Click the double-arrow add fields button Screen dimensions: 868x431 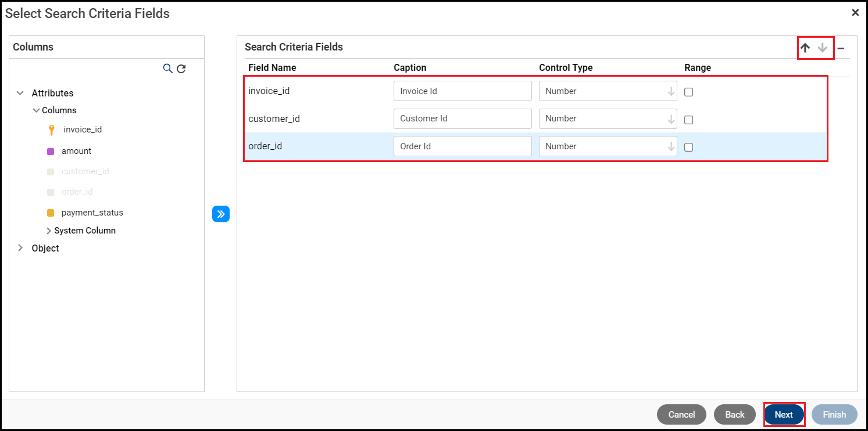221,214
